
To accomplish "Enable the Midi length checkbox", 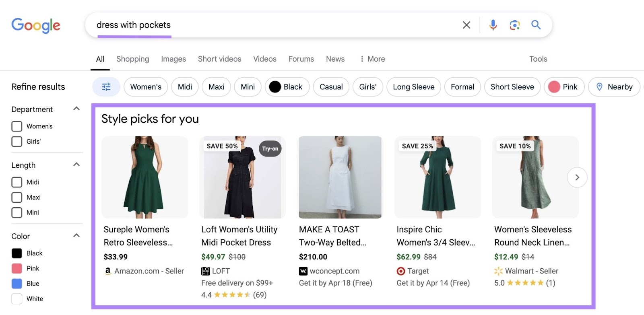I will pyautogui.click(x=17, y=182).
